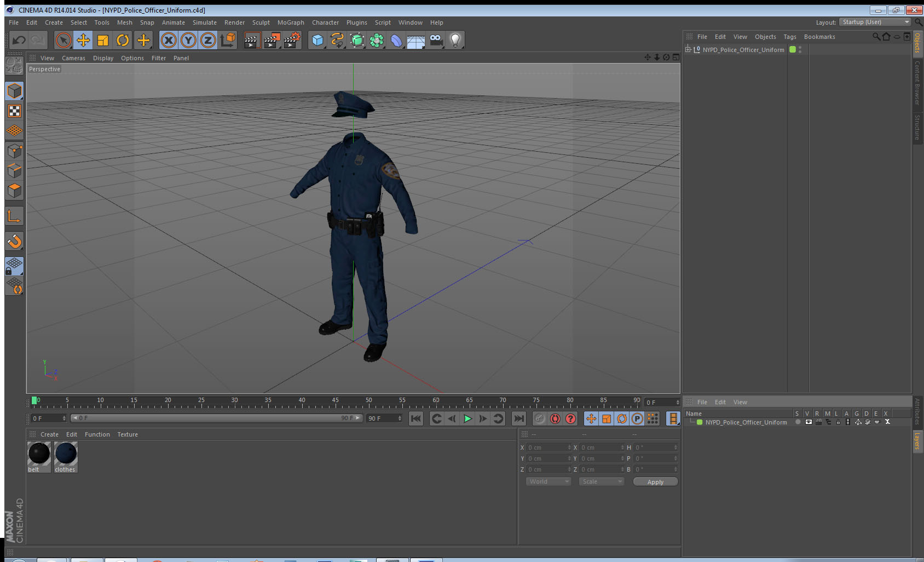Open the spline pen tools
Screen dimensions: 924x562
pos(337,40)
